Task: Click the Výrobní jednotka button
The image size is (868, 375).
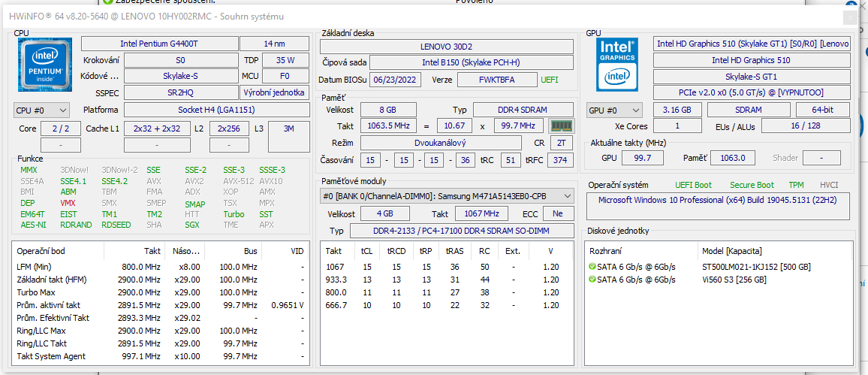Action: (x=274, y=92)
